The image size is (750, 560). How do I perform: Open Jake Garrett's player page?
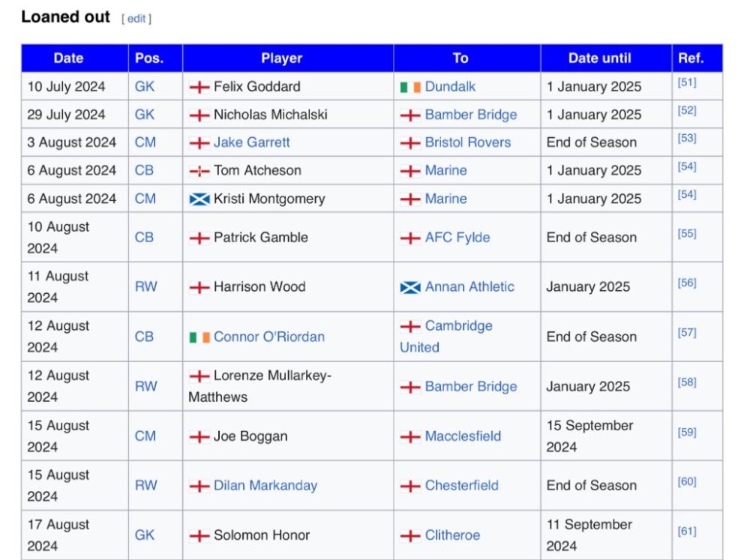click(x=251, y=142)
